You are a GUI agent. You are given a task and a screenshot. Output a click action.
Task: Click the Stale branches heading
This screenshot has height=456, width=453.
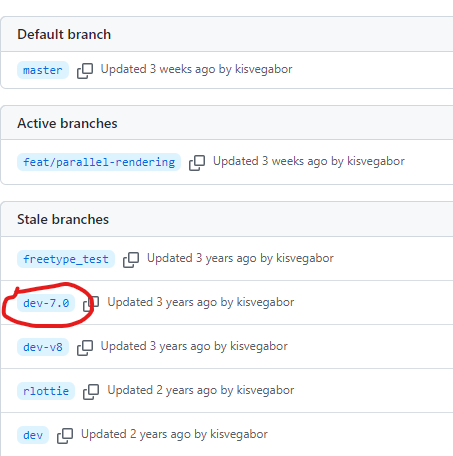(63, 219)
